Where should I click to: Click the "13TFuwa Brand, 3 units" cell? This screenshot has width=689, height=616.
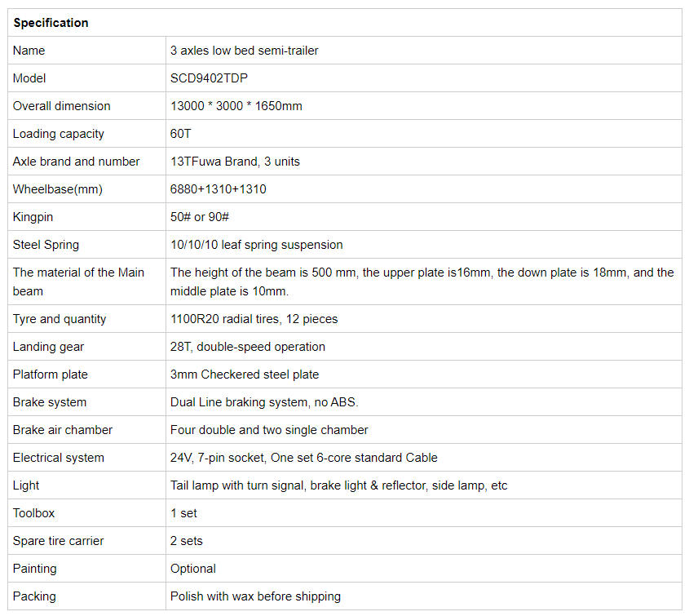point(235,162)
